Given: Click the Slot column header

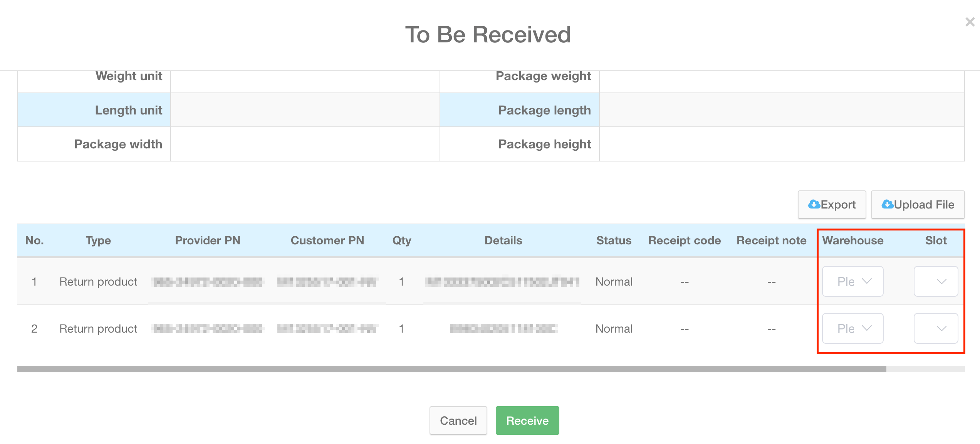Looking at the screenshot, I should (936, 240).
